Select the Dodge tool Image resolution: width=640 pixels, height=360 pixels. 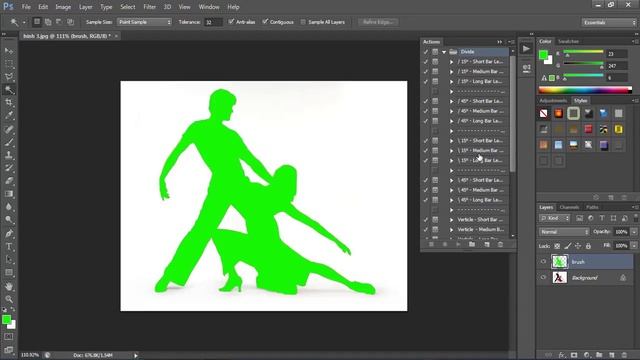point(9,220)
